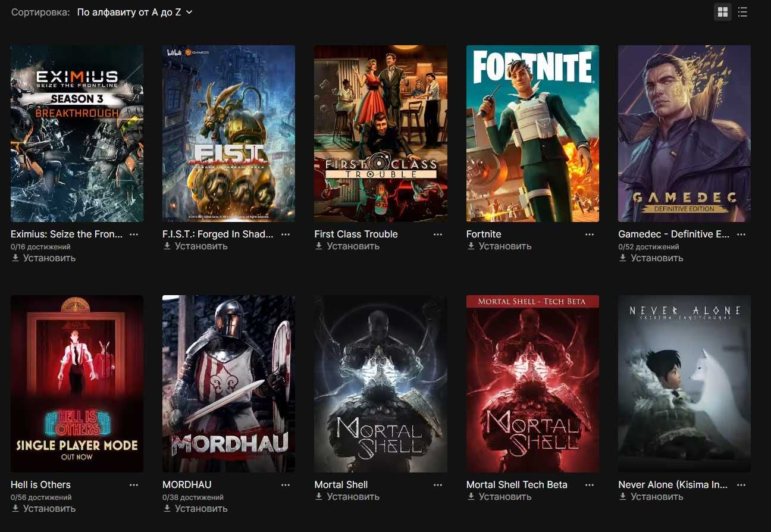Install Never Alone (Kisima Ingitchuna)

651,497
